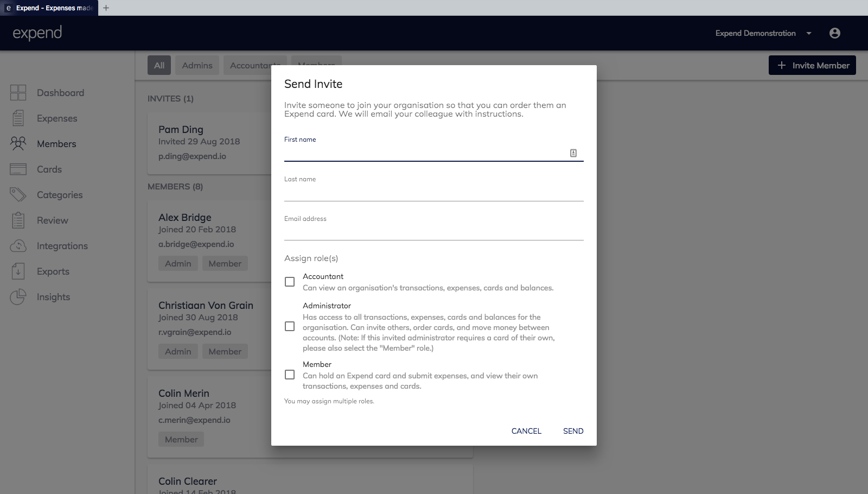Click the Exports download icon
This screenshot has height=494, width=868.
18,271
